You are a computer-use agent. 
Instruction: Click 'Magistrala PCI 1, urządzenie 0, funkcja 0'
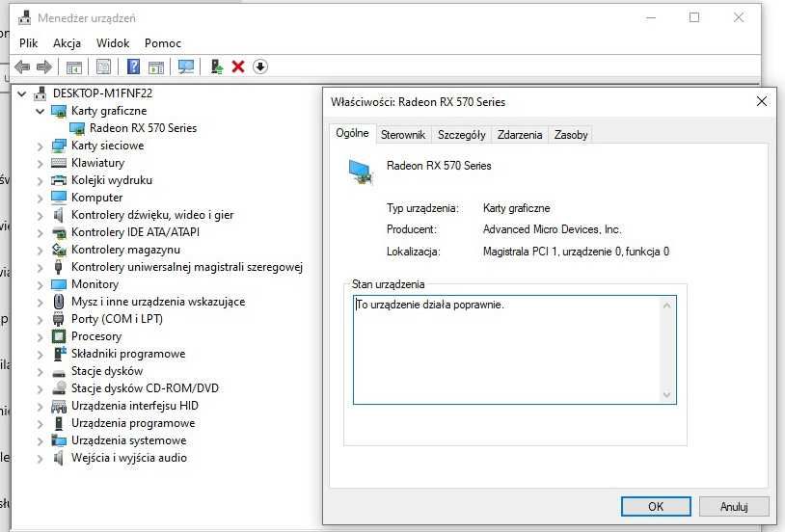pyautogui.click(x=576, y=252)
